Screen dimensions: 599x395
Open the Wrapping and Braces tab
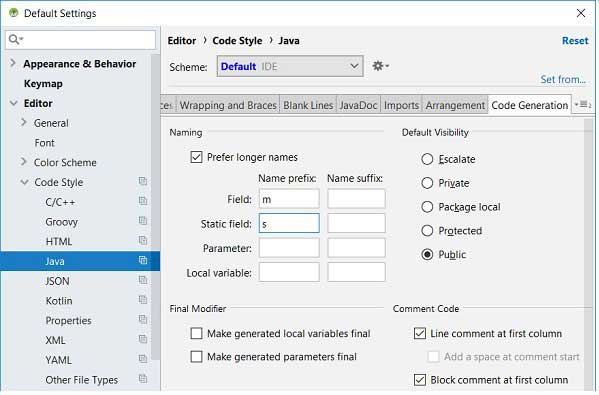pyautogui.click(x=228, y=105)
